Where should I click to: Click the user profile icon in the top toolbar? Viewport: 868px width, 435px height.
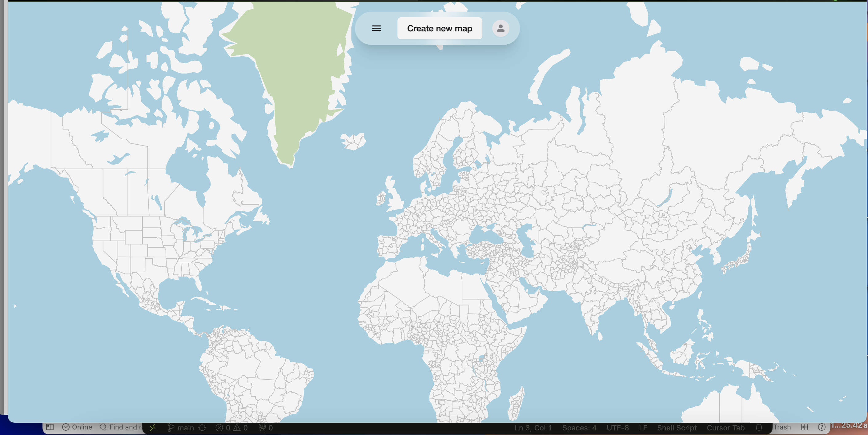pyautogui.click(x=500, y=28)
